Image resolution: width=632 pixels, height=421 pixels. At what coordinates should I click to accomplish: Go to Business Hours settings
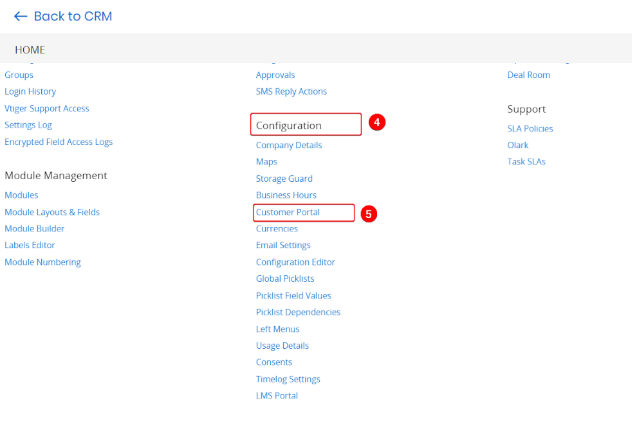[286, 195]
